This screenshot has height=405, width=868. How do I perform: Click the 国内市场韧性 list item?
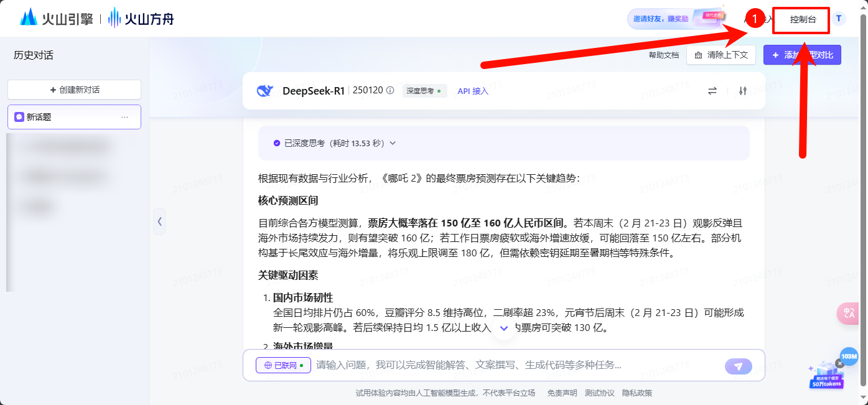click(303, 297)
